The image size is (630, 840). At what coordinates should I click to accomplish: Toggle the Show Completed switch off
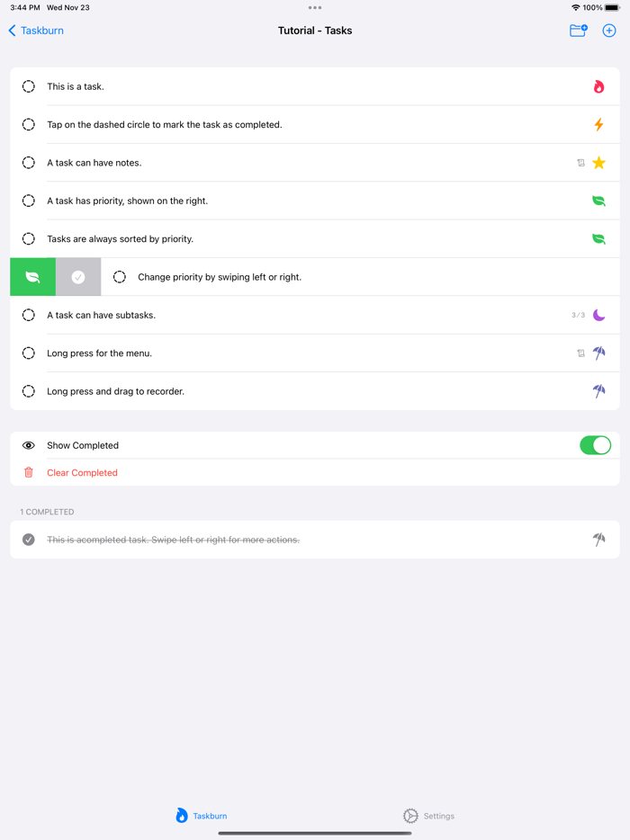595,444
